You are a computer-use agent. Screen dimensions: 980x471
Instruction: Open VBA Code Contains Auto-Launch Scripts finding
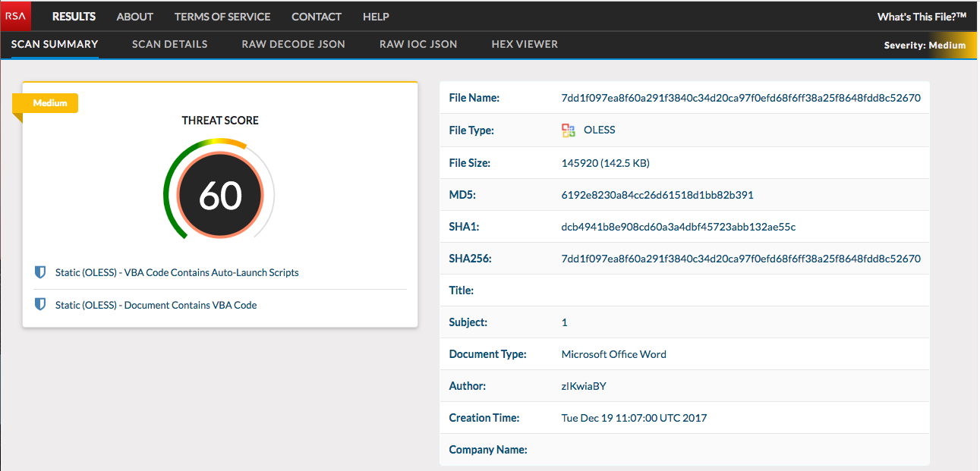[x=177, y=272]
